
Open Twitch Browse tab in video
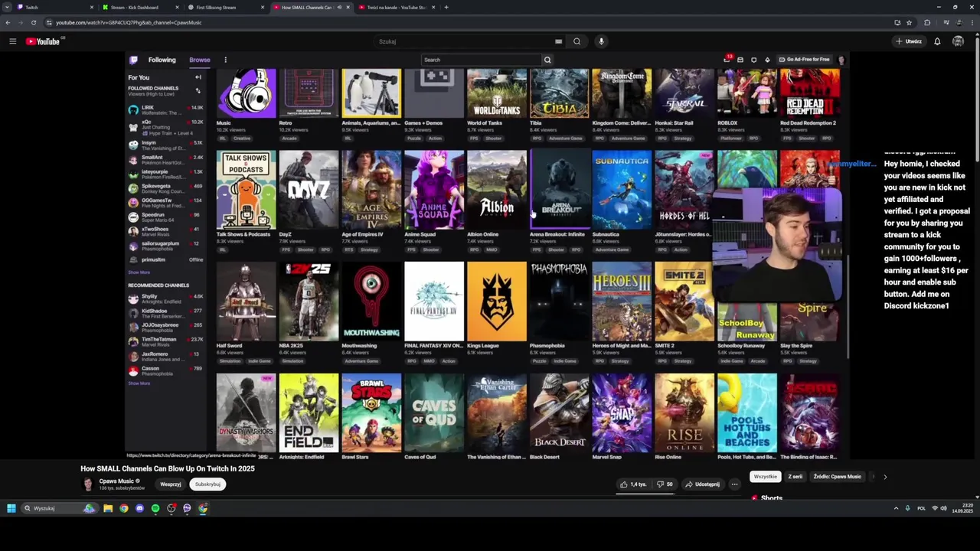tap(200, 60)
